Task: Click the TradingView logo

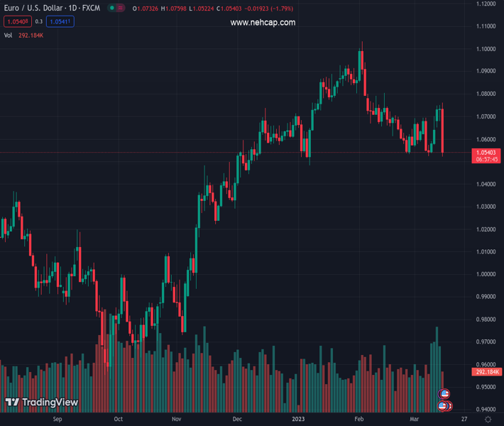Action: coord(42,403)
